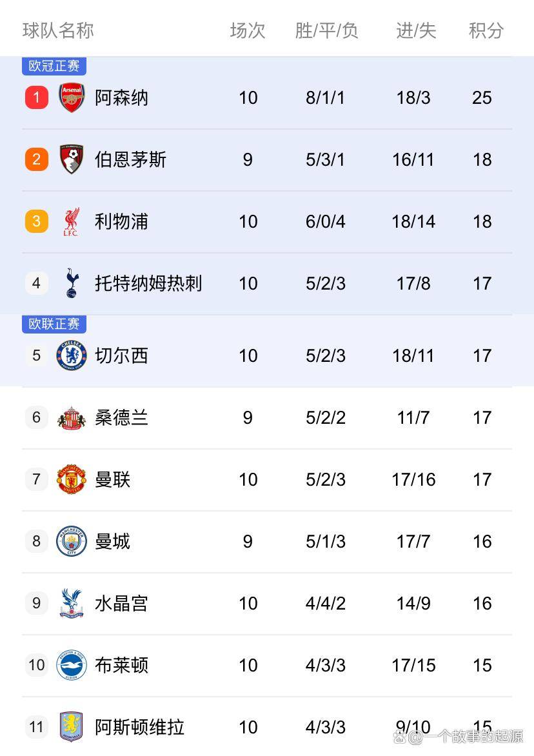Click the Sunderland club crest icon
This screenshot has width=534, height=756.
(72, 417)
